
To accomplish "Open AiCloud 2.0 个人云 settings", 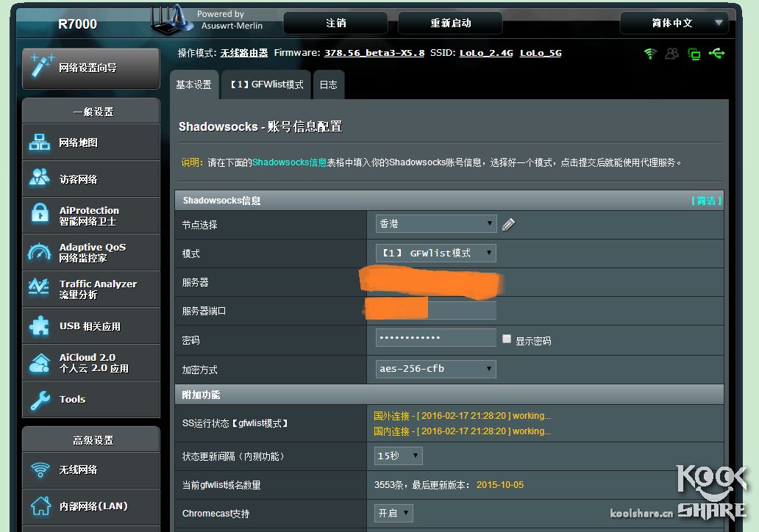I will 83,362.
